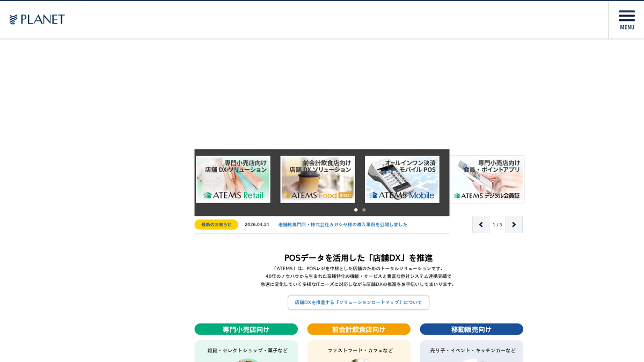Open the 売り子・イベント・キッチンカーなど card
Image resolution: width=644 pixels, height=362 pixels.
click(472, 351)
